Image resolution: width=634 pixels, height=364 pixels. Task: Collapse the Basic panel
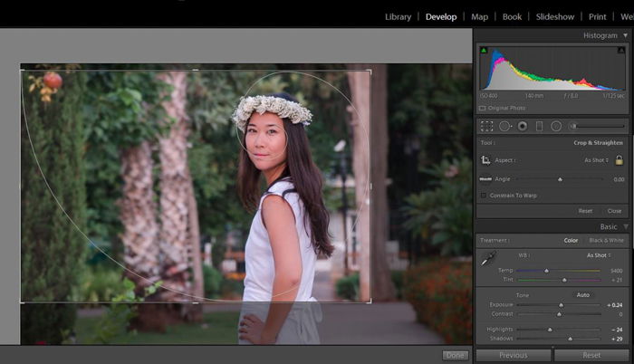coord(626,226)
